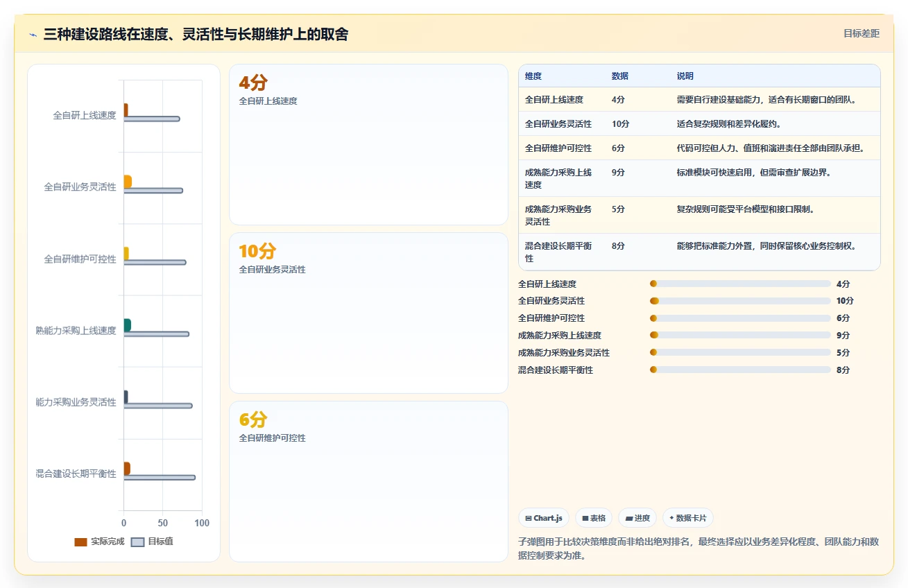908x588 pixels.
Task: Click the axis value 100 on chart
Action: pyautogui.click(x=202, y=523)
